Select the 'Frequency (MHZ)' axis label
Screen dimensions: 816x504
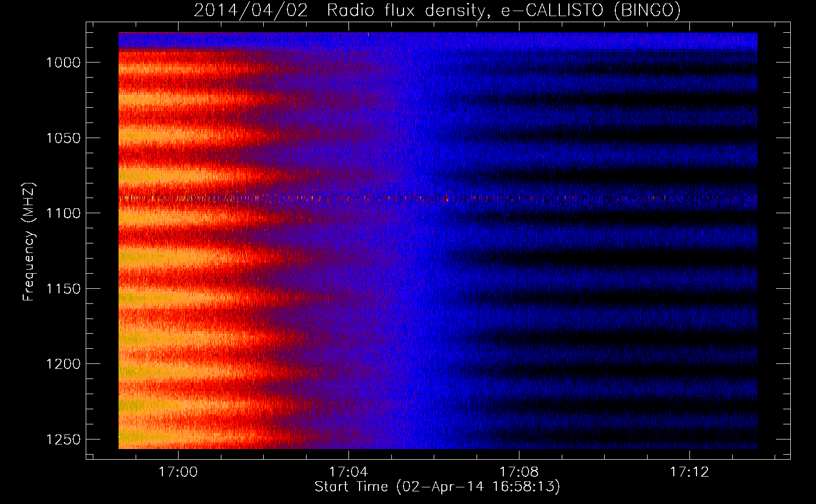coord(29,242)
